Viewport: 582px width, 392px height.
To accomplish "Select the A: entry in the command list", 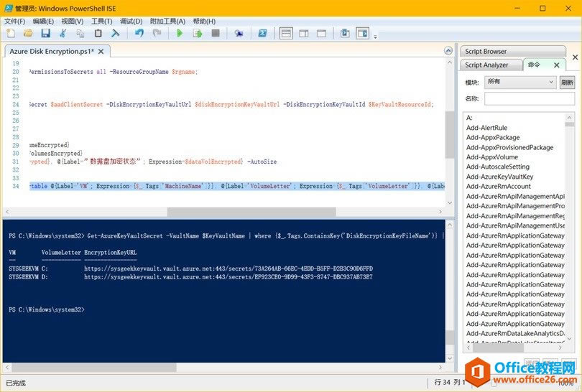I will pyautogui.click(x=469, y=118).
